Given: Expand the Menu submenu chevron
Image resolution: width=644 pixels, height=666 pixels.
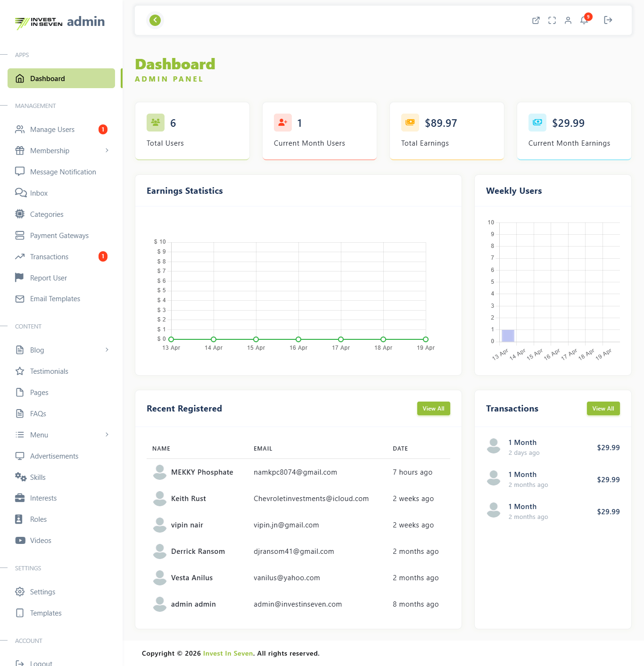Looking at the screenshot, I should pyautogui.click(x=107, y=435).
